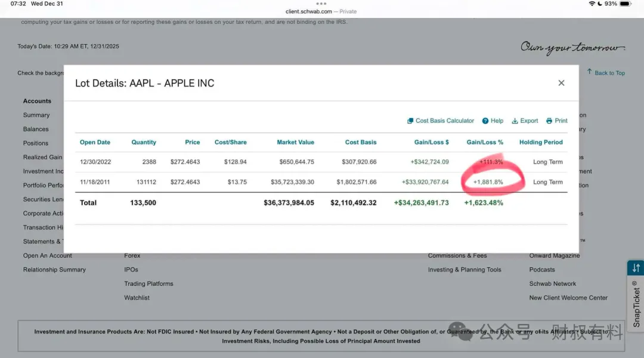Click the $650,644.75 market value cell
Image resolution: width=644 pixels, height=358 pixels.
(296, 162)
